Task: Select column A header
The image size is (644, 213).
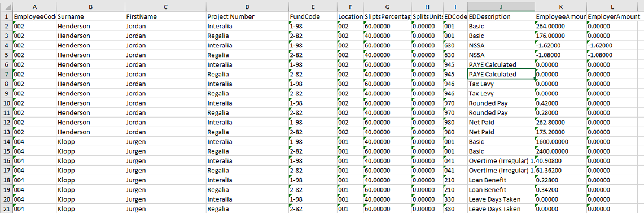Action: tap(34, 6)
